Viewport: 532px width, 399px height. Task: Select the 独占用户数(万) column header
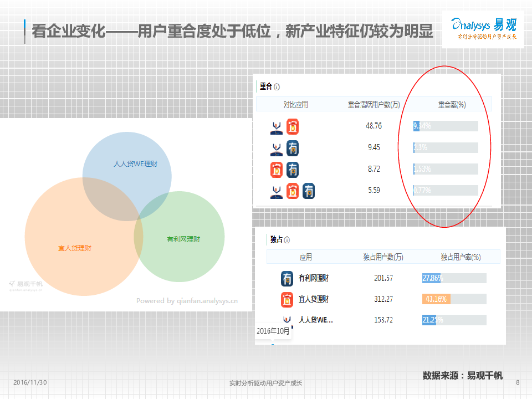[x=383, y=257]
